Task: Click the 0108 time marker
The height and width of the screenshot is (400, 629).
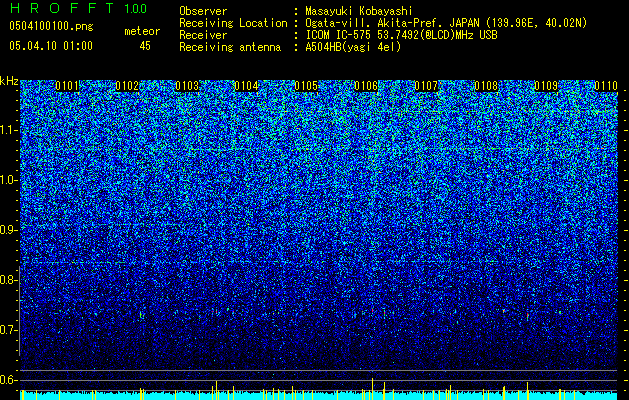Action: point(486,86)
